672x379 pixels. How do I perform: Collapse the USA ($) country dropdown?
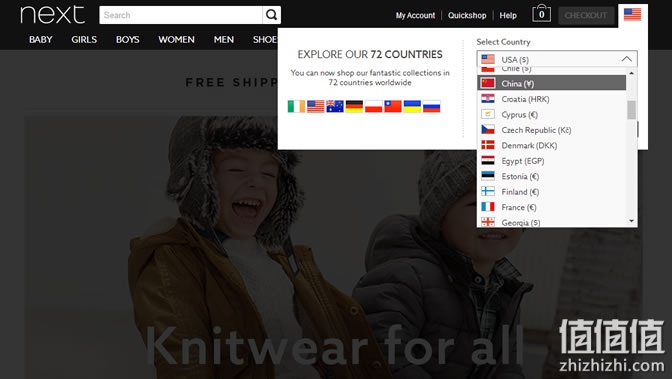point(557,59)
